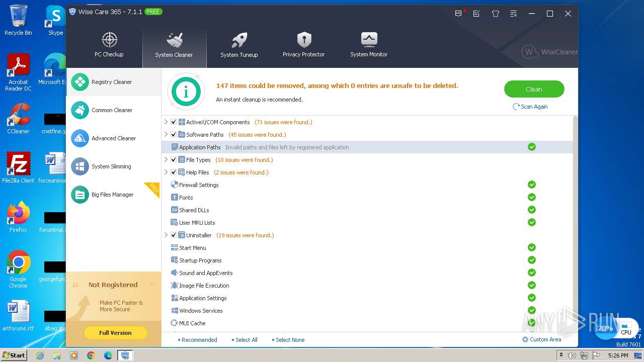
Task: Click the Scan Again link
Action: point(530,107)
